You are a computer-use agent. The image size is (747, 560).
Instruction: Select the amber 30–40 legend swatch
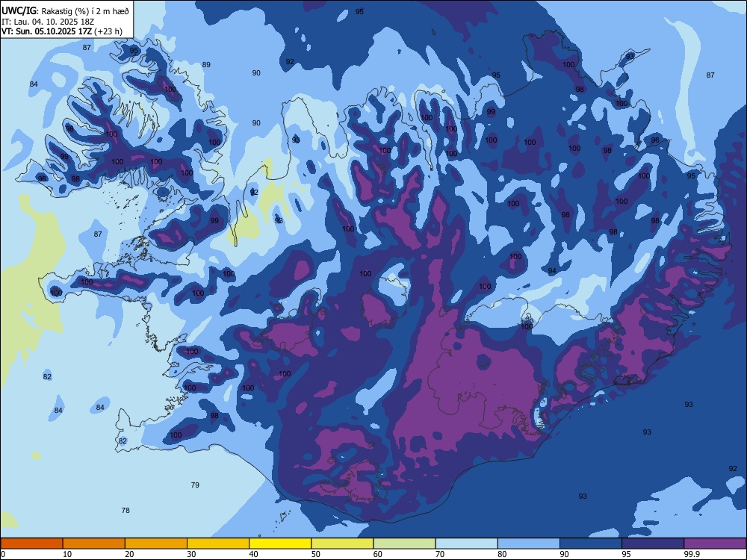pyautogui.click(x=218, y=544)
